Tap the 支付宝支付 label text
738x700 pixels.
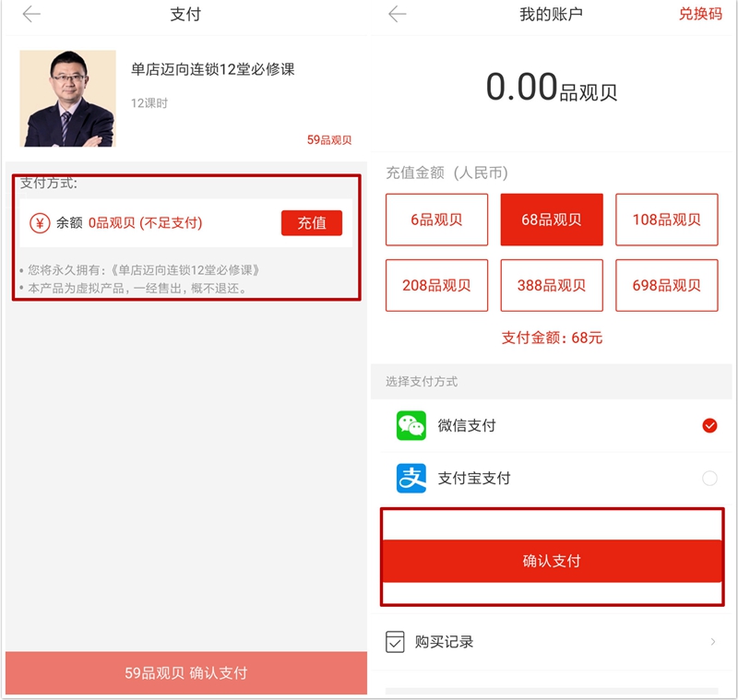[474, 479]
